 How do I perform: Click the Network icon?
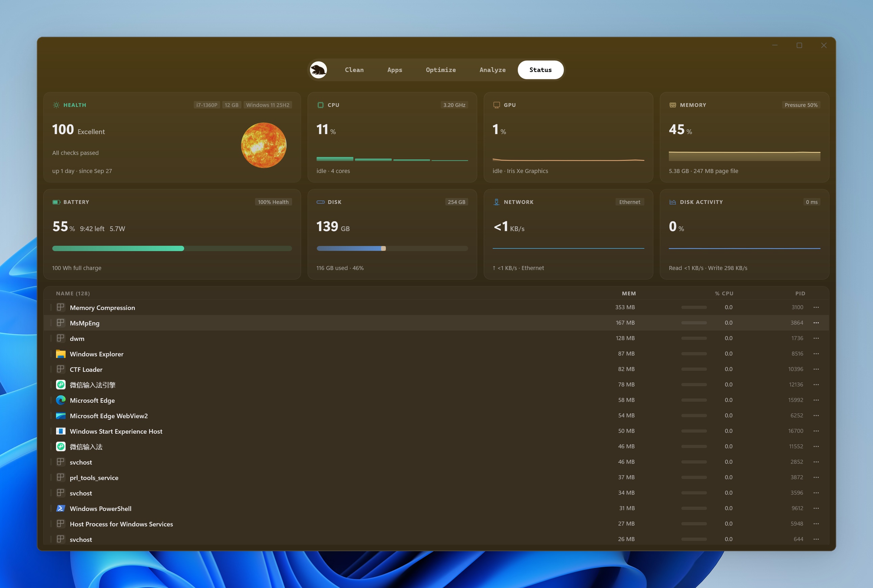(x=496, y=202)
